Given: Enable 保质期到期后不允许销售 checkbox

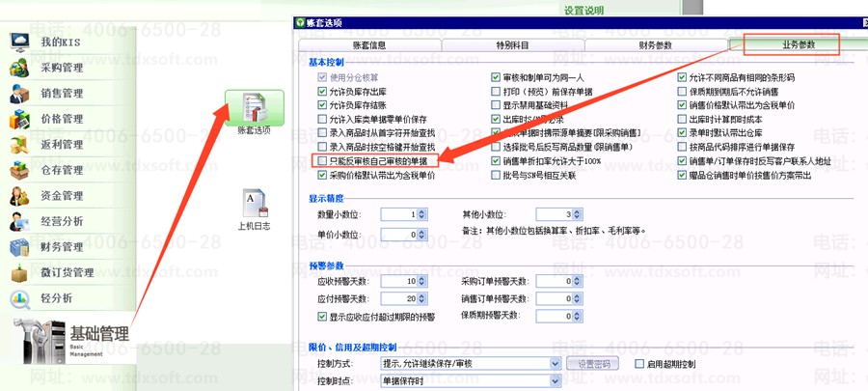Looking at the screenshot, I should (683, 92).
